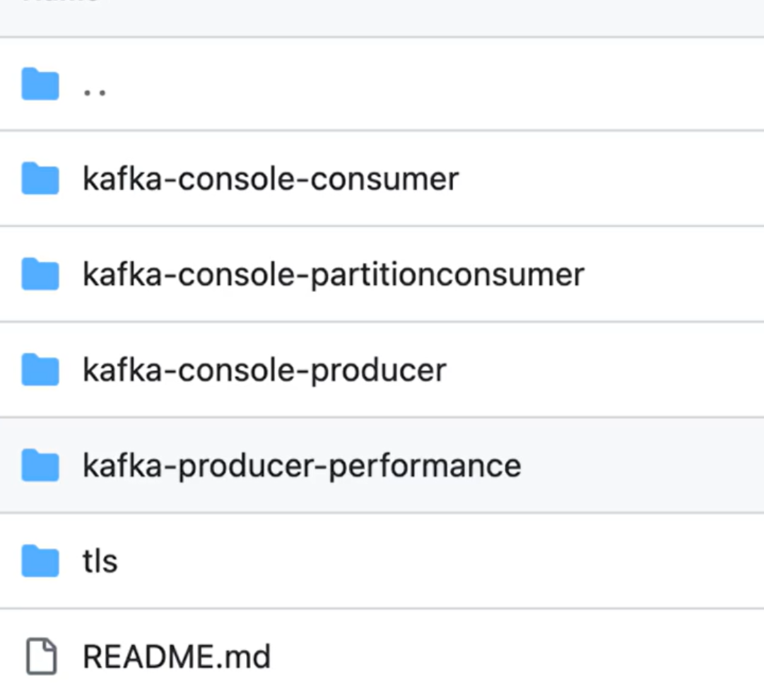Image resolution: width=764 pixels, height=700 pixels.
Task: Click folder icon beside kafka-producer-performance
Action: (x=40, y=465)
